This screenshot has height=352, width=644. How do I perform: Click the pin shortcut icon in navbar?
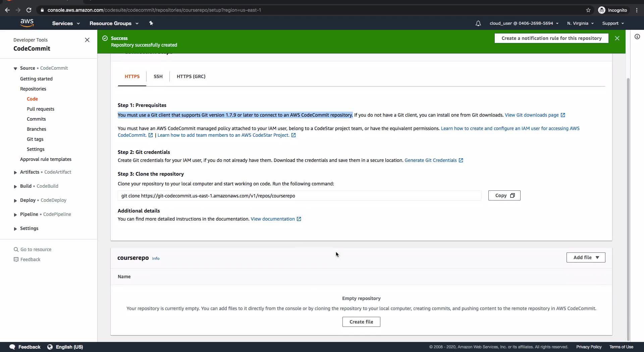151,23
